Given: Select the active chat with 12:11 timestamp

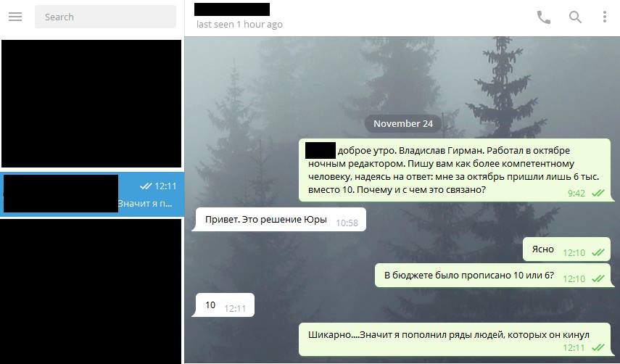Looking at the screenshot, I should [x=92, y=194].
